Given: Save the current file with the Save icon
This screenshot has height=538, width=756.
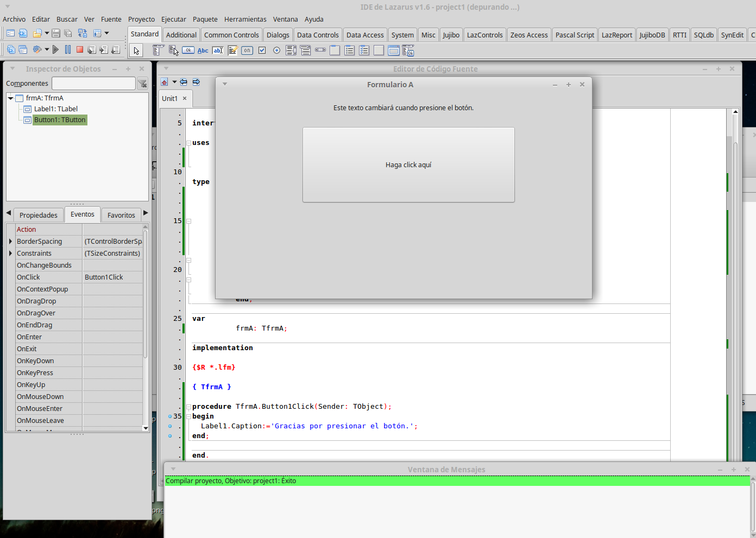Looking at the screenshot, I should [55, 33].
